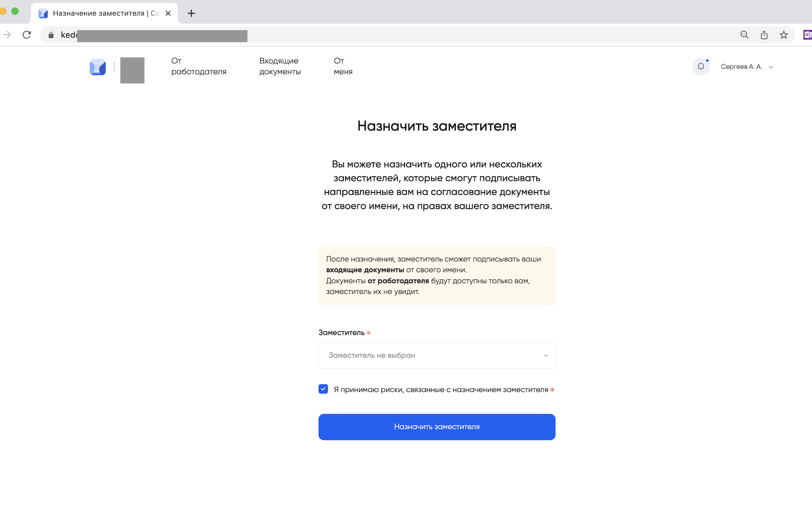Click the gray company logo placeholder
Viewport: 812px width, 505px height.
coord(132,70)
